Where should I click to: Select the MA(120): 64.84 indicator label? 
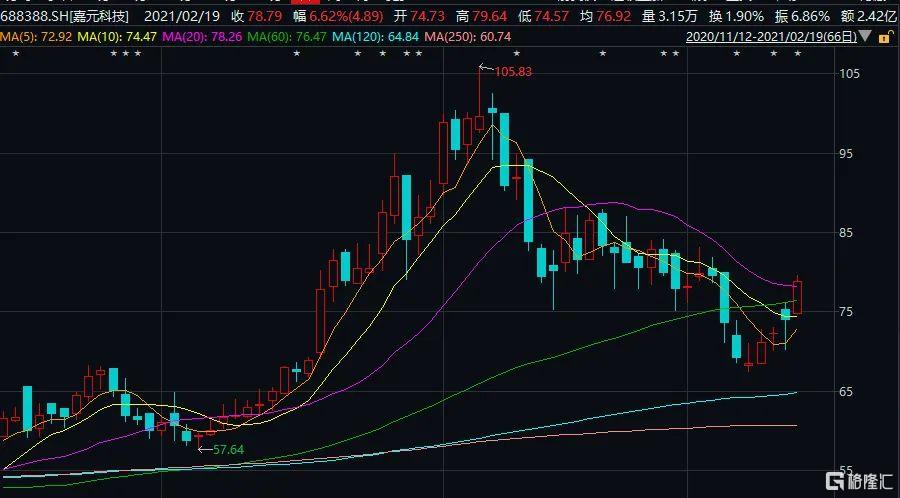(376, 37)
